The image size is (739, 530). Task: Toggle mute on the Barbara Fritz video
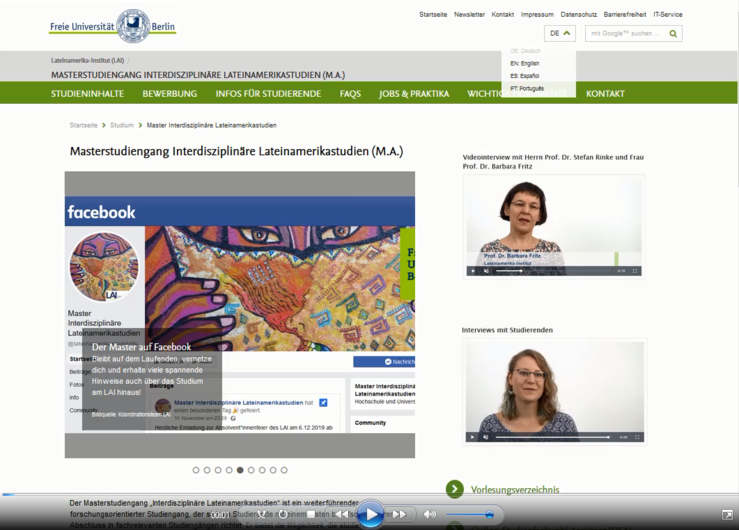(486, 271)
